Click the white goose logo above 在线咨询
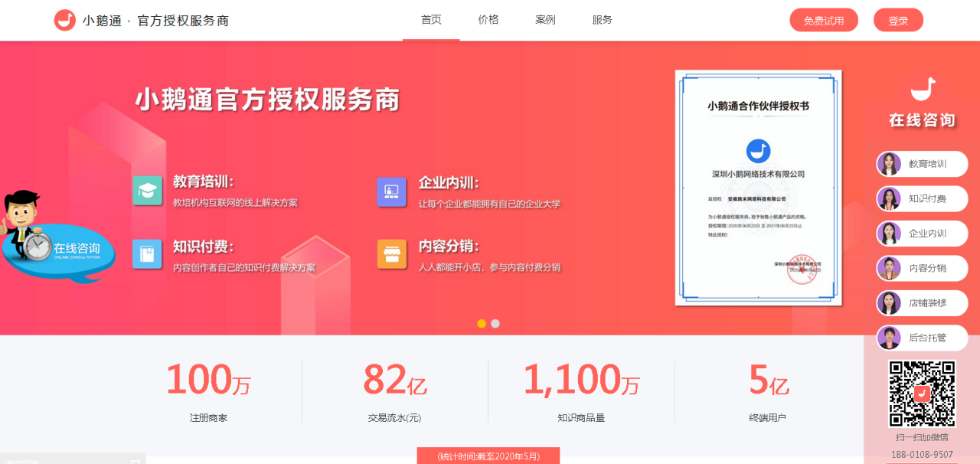980x464 pixels. 923,89
